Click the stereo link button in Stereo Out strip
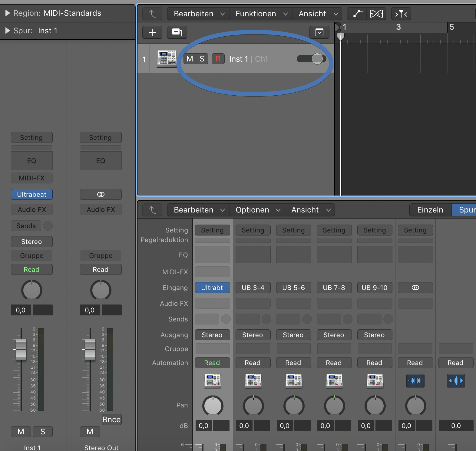The height and width of the screenshot is (451, 476). (101, 194)
